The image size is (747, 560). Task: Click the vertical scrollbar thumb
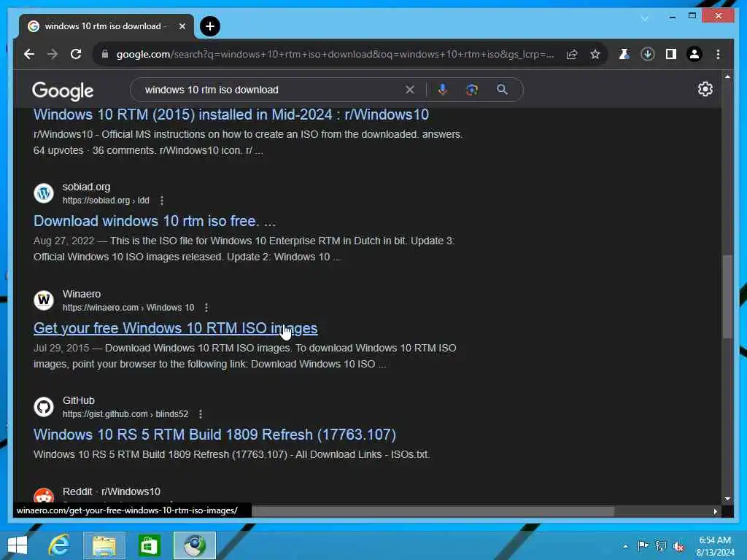727,297
